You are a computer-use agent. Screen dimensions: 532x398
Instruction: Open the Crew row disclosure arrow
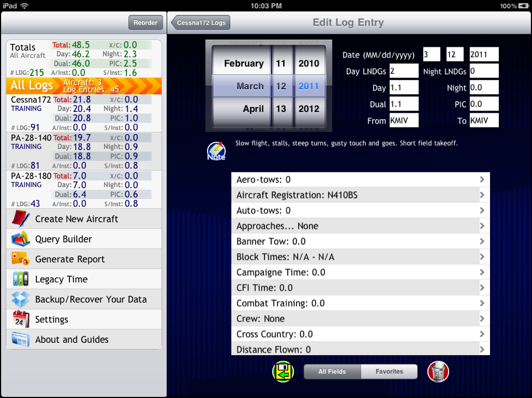click(482, 319)
